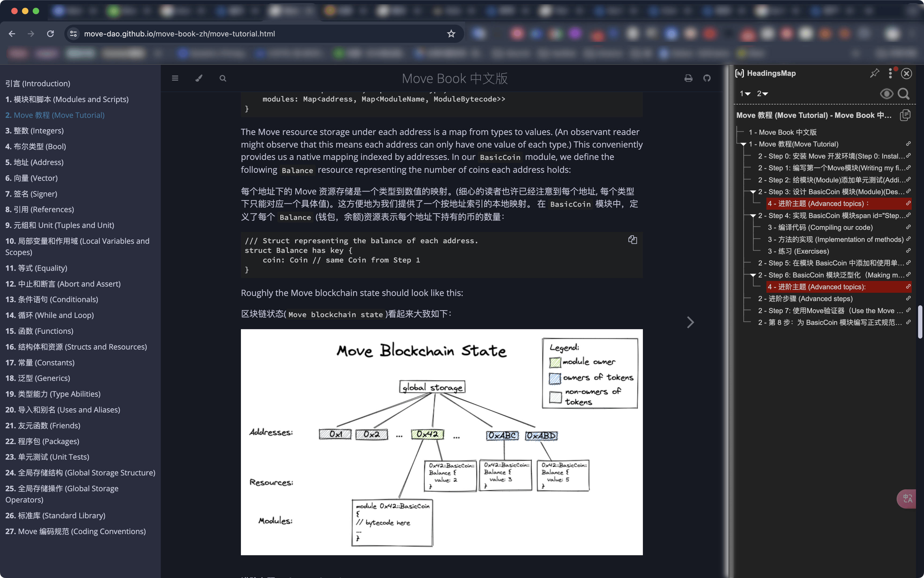The image size is (924, 578).
Task: Collapse the Step 4 heading tree node
Action: pos(753,216)
